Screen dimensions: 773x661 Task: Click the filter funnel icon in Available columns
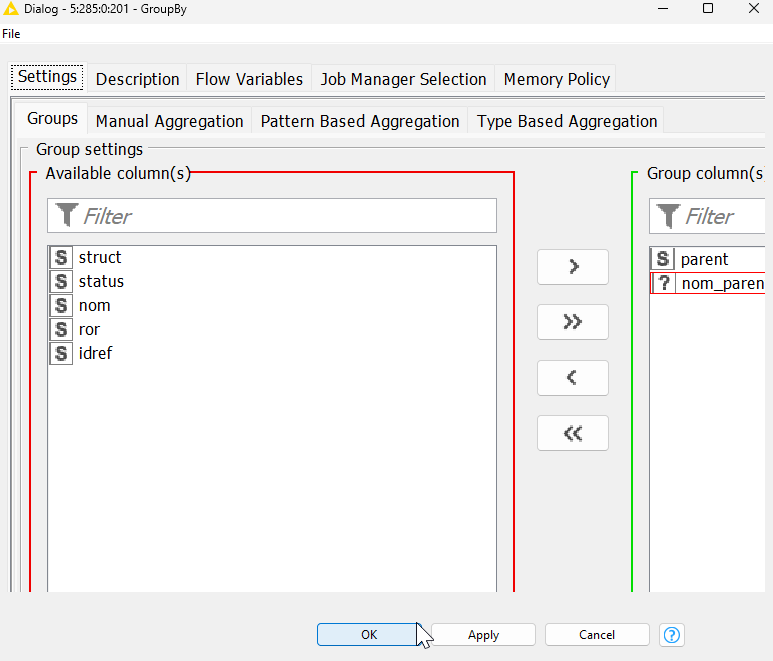(67, 216)
